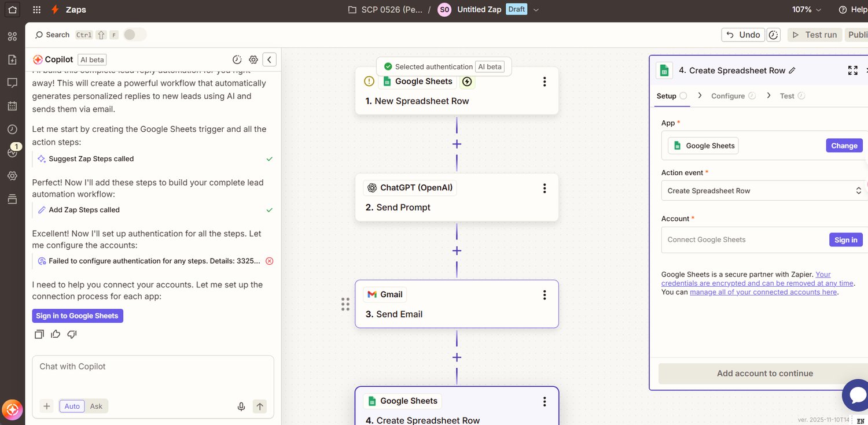The image size is (868, 425).
Task: Copy the Copilot response with copy icon
Action: click(39, 334)
